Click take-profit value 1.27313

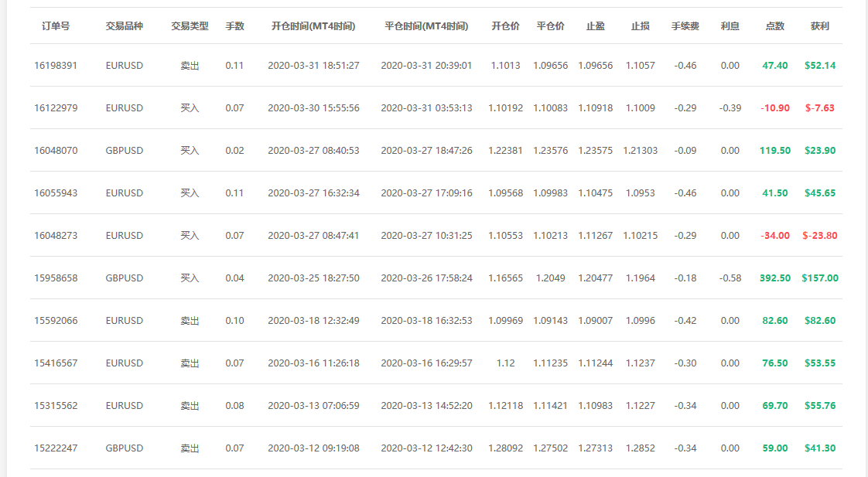595,448
